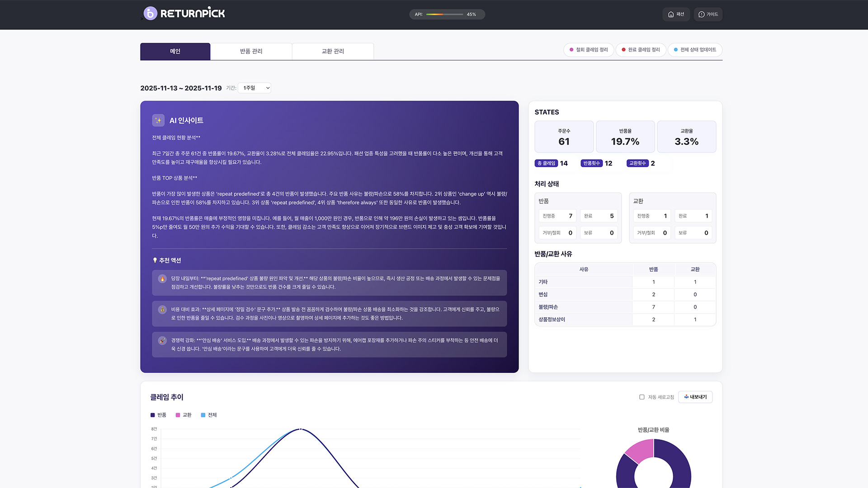Open the 가이드 help button
868x488 pixels.
(x=708, y=14)
